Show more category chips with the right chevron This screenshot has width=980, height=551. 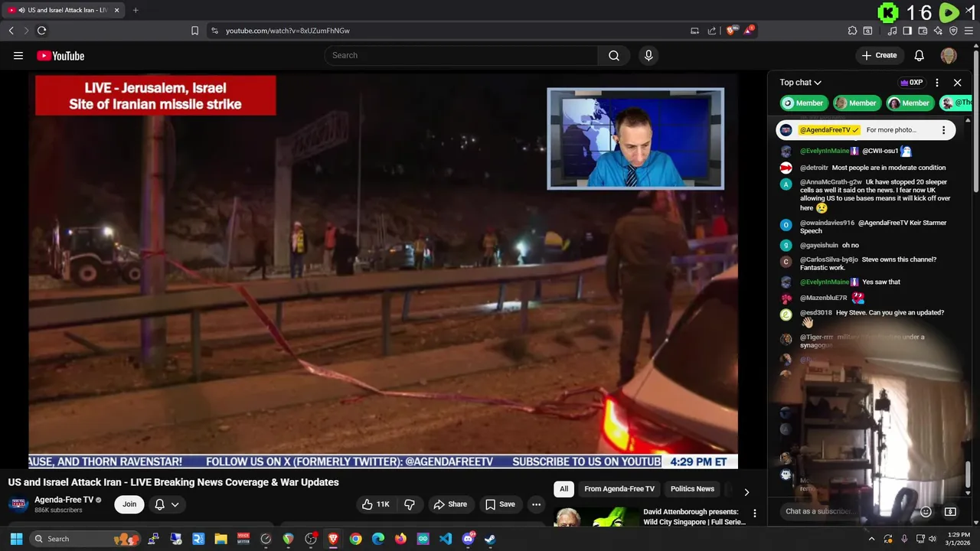[746, 492]
